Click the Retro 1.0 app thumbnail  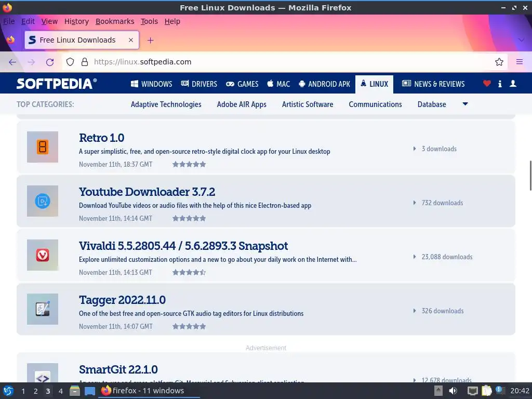43,147
